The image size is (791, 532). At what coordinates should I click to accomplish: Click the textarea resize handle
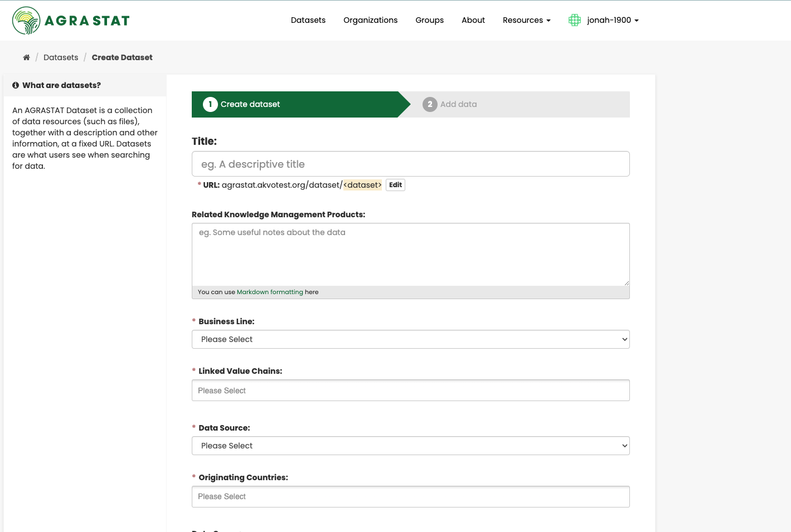[626, 282]
